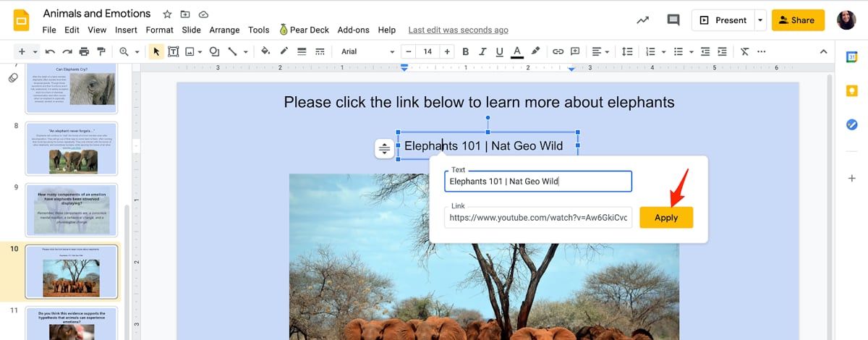Choose the Select arrow cursor tool
Image resolution: width=868 pixels, height=340 pixels.
pos(156,51)
